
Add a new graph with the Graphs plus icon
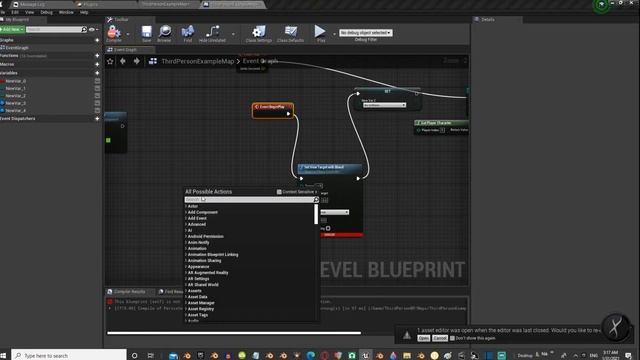click(97, 40)
